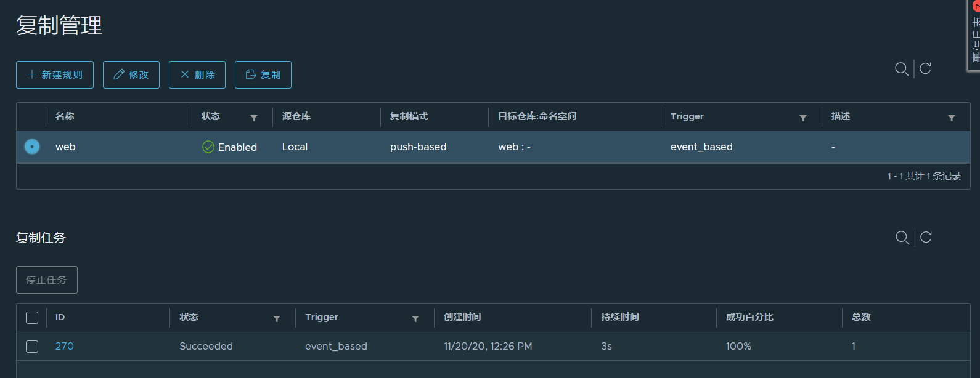Click the New Rule (新建规则) button
The image size is (980, 378).
pyautogui.click(x=55, y=74)
